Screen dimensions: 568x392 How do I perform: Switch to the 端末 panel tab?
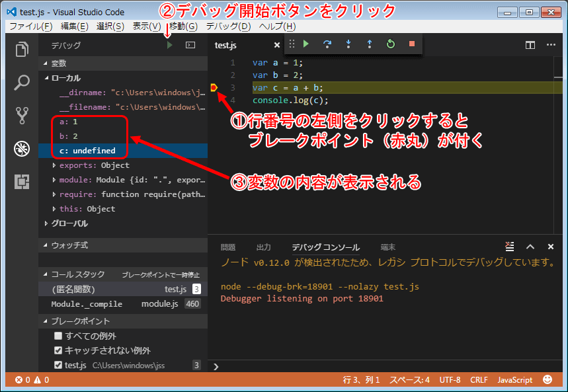click(x=387, y=247)
